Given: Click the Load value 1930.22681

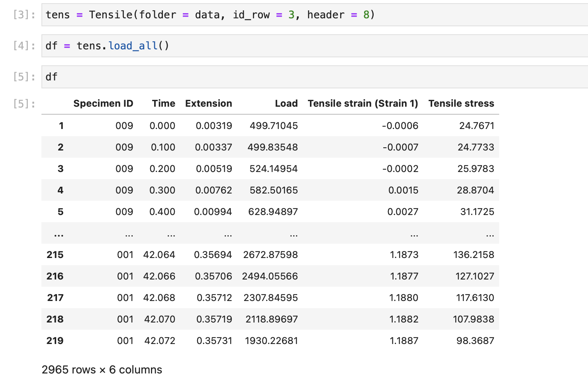Looking at the screenshot, I should 271,341.
